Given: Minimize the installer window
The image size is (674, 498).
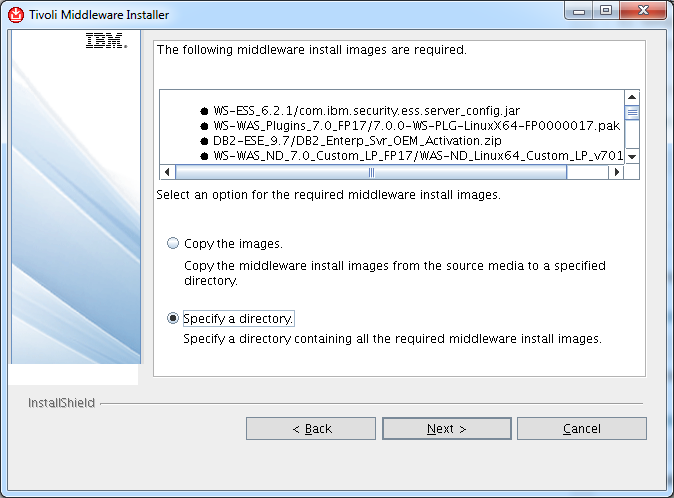Looking at the screenshot, I should point(579,11).
